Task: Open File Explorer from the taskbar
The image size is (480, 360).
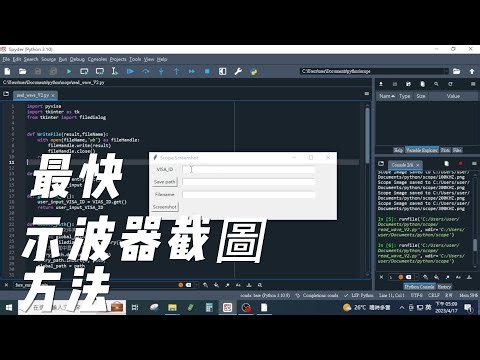Action: [x=172, y=307]
